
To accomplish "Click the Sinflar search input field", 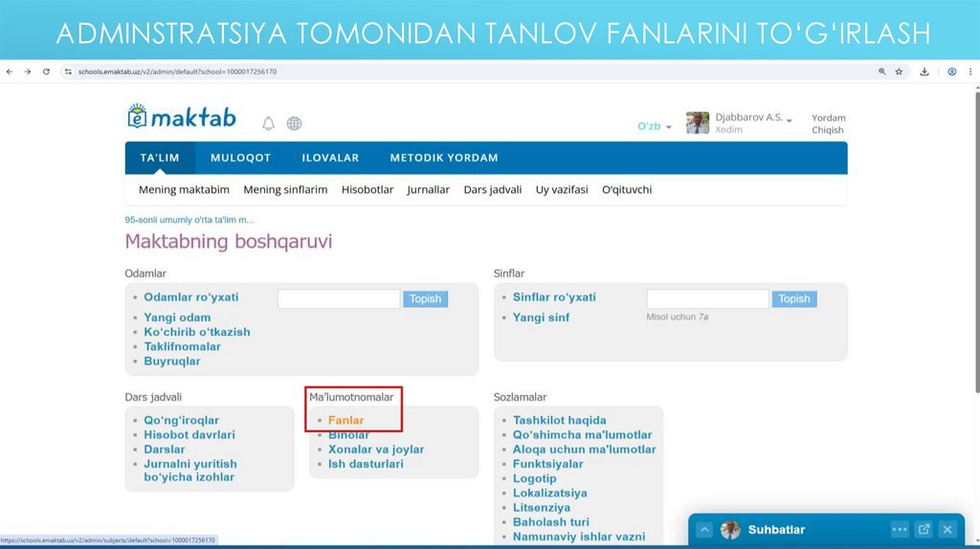I will coord(707,298).
